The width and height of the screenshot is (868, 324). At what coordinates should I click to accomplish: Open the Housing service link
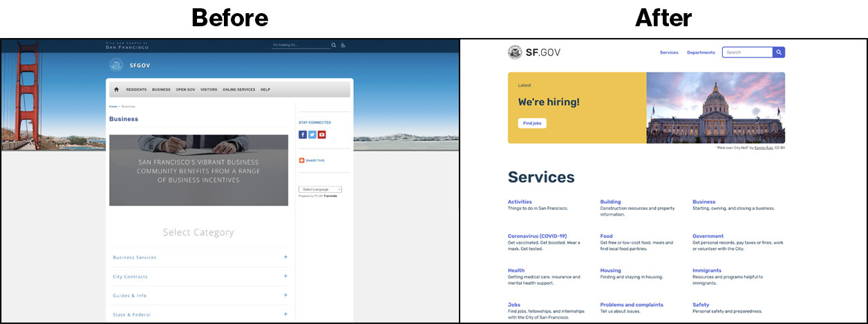611,271
